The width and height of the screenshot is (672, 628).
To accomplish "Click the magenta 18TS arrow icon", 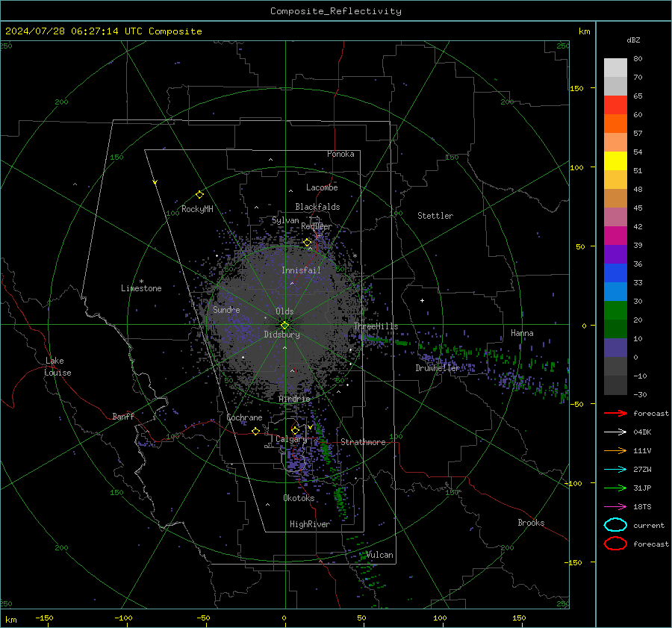I will (615, 507).
